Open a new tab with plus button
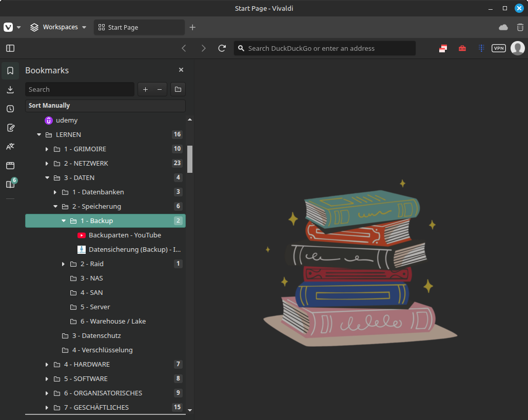Viewport: 528px width, 420px height. click(x=192, y=27)
